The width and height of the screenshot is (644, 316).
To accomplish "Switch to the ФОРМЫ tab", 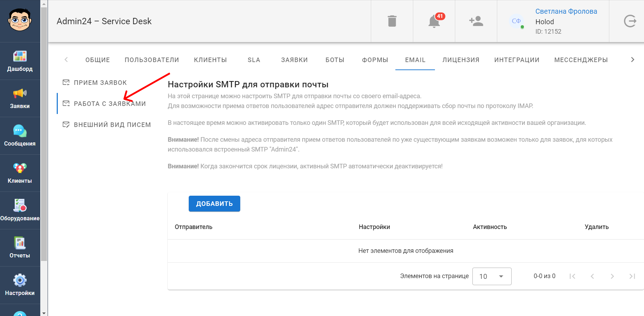I will point(375,60).
